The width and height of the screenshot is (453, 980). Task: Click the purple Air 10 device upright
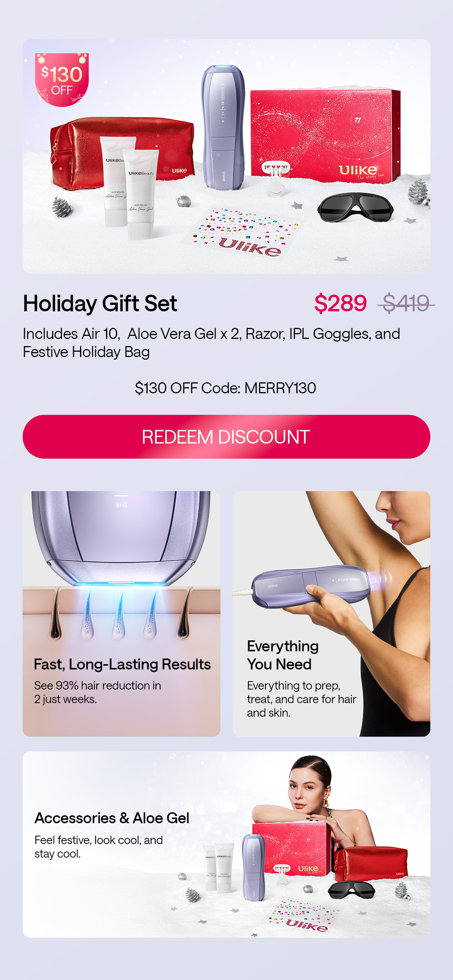click(223, 127)
